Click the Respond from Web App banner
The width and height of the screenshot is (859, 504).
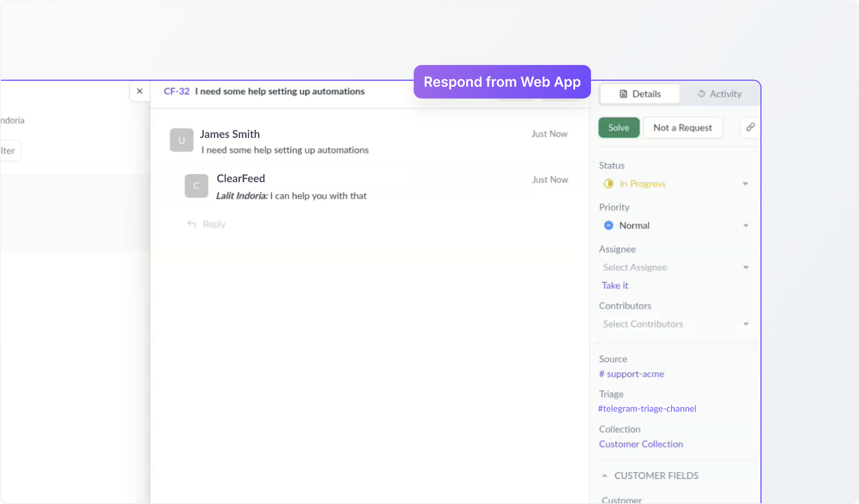click(x=502, y=82)
